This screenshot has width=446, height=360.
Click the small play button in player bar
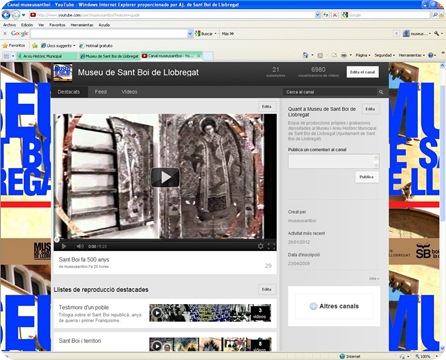(x=64, y=246)
